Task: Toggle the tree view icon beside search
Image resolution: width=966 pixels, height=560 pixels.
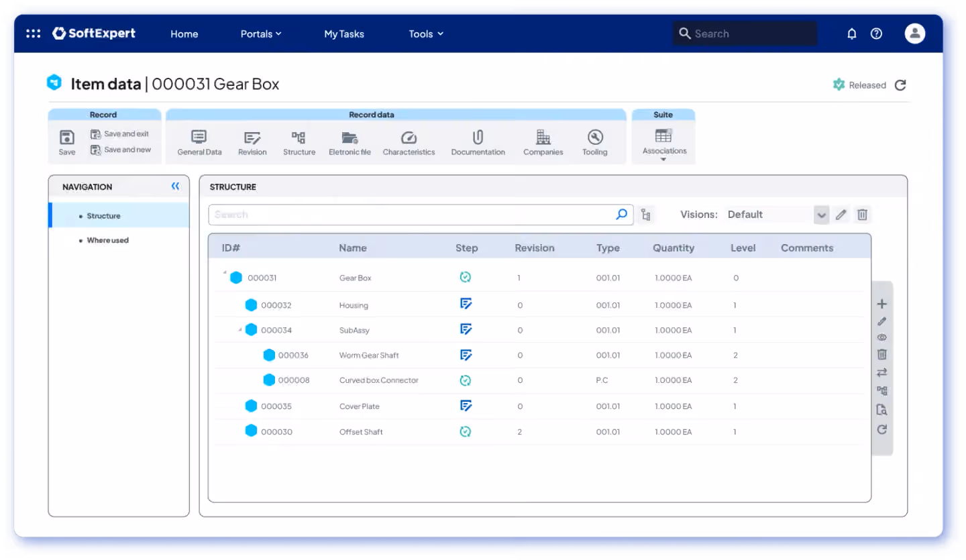Action: [646, 215]
